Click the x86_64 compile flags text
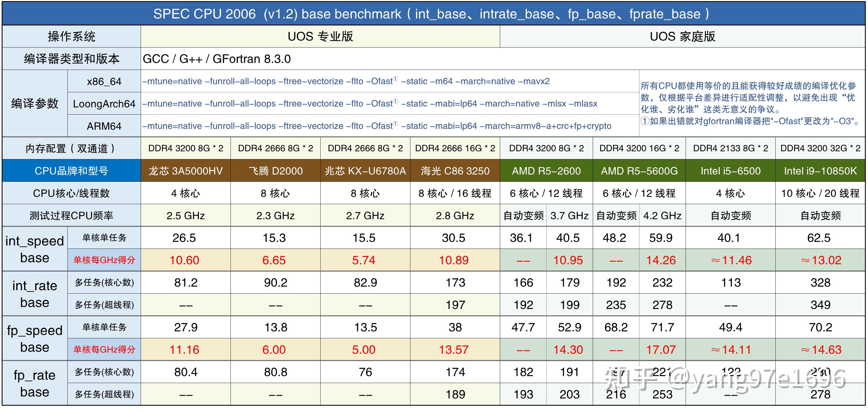 (346, 81)
